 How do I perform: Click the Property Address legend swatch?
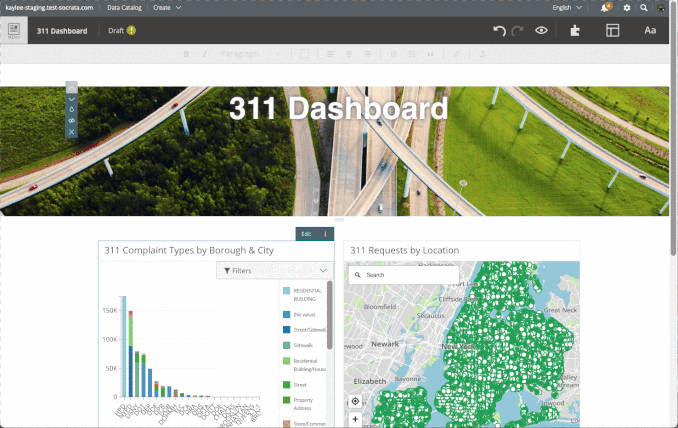pos(286,400)
